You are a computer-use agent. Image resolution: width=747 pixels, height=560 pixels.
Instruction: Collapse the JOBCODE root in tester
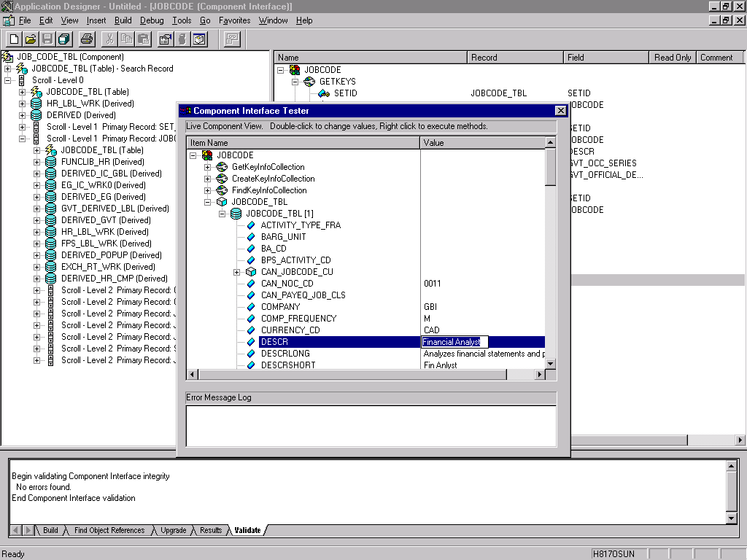point(193,156)
